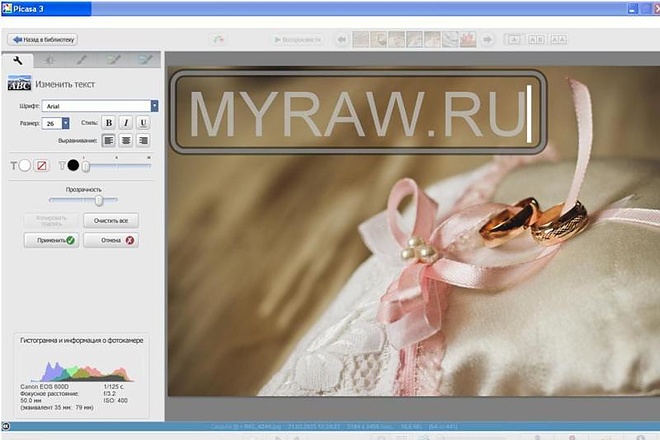Switch to AB side-by-side view mode
Image resolution: width=660 pixels, height=440 pixels.
(537, 40)
